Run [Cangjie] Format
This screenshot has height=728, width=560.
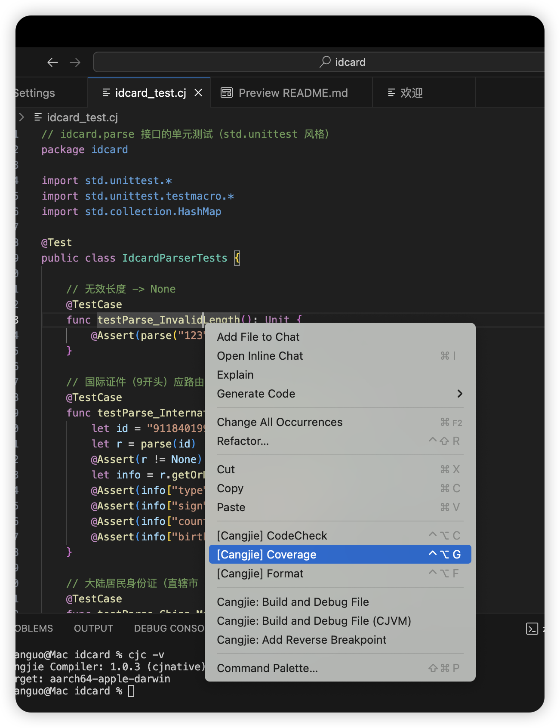(x=340, y=574)
